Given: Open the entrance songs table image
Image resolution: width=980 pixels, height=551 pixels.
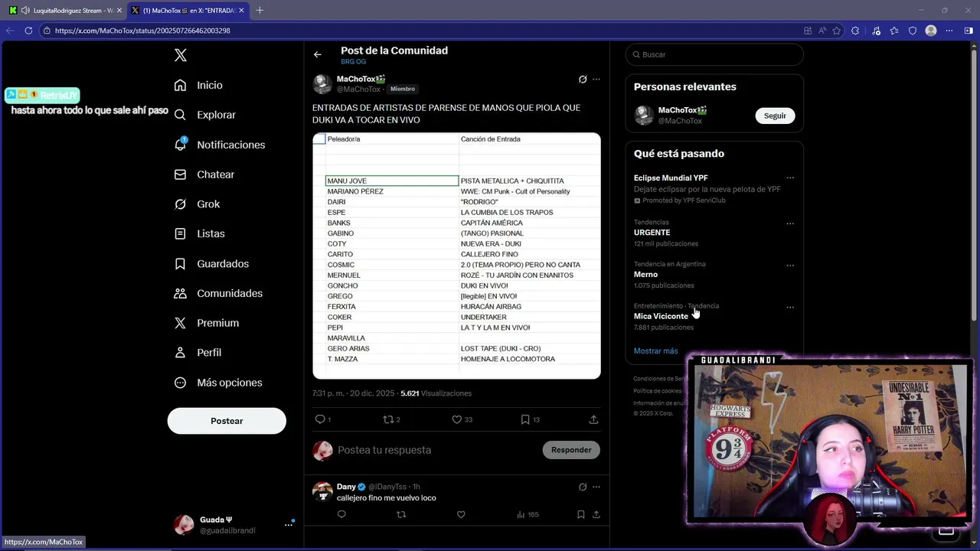Looking at the screenshot, I should coord(456,256).
